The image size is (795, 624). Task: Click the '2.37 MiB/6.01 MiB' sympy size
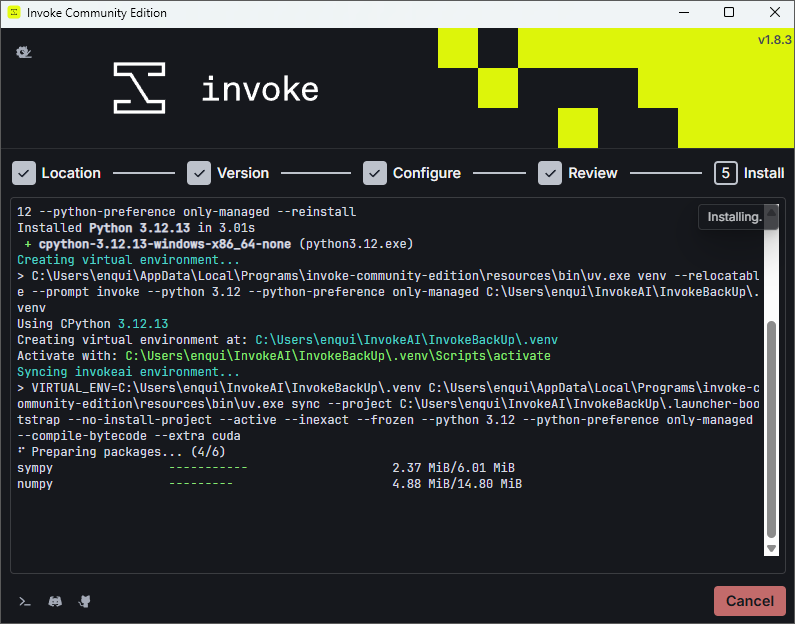pos(453,467)
